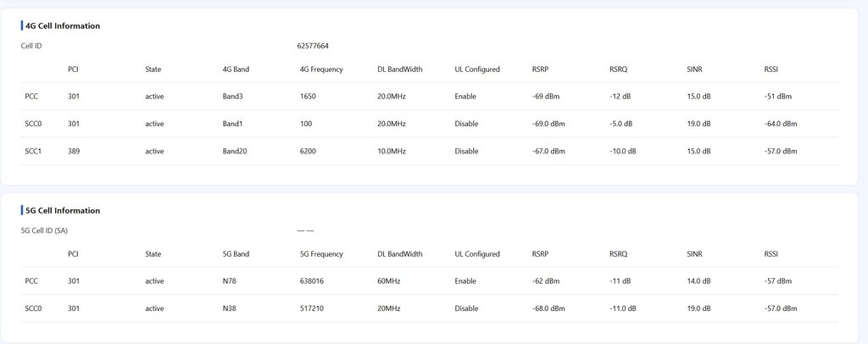The height and width of the screenshot is (344, 868).
Task: Select PCI value 389
Action: coord(74,152)
